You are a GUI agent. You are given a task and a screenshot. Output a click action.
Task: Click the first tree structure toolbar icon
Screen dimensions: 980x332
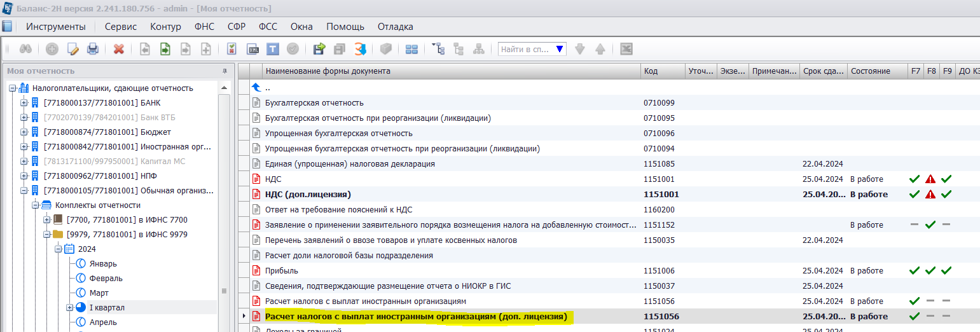tap(438, 49)
